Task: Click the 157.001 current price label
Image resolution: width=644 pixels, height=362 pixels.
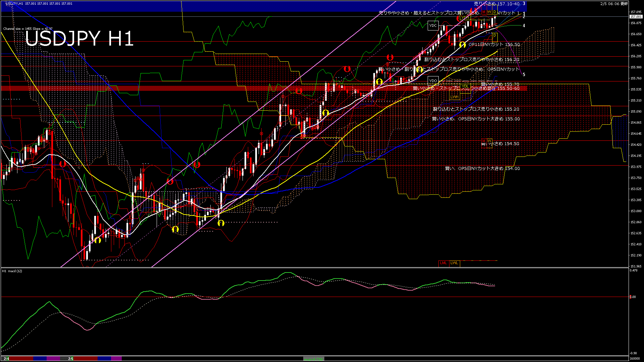Action: point(636,17)
